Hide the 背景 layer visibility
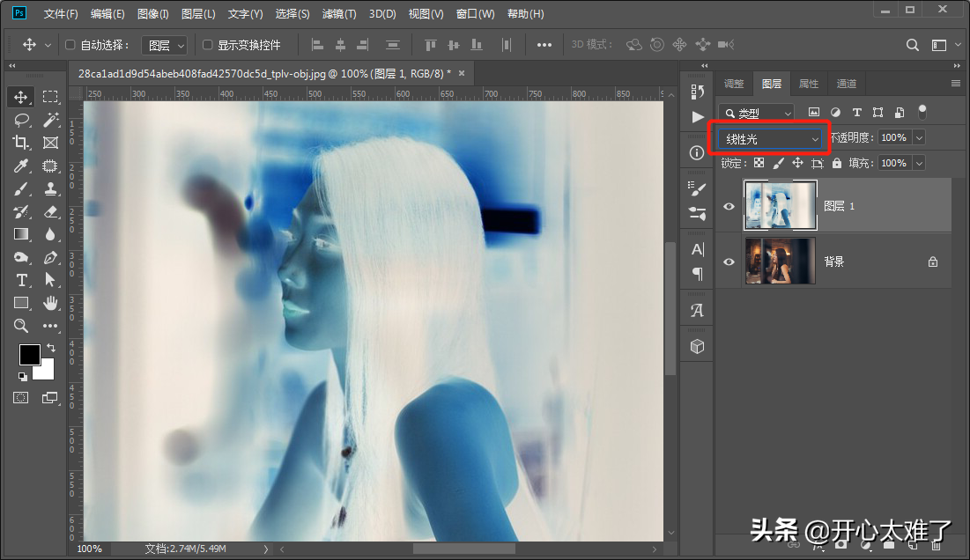 pos(729,262)
